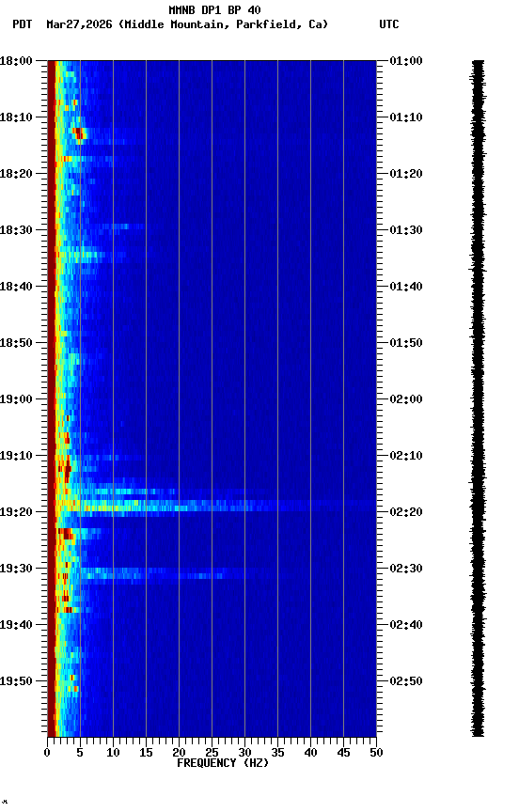Click the 19:40 PDT time label
This screenshot has height=812, width=519.
[x=16, y=625]
